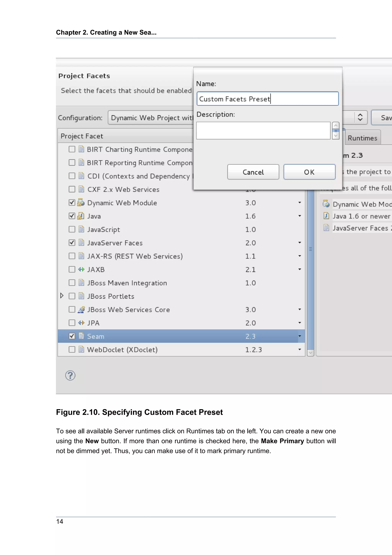Click the BIRT Reporting Runtime facet icon
The image size is (392, 555).
[x=81, y=163]
